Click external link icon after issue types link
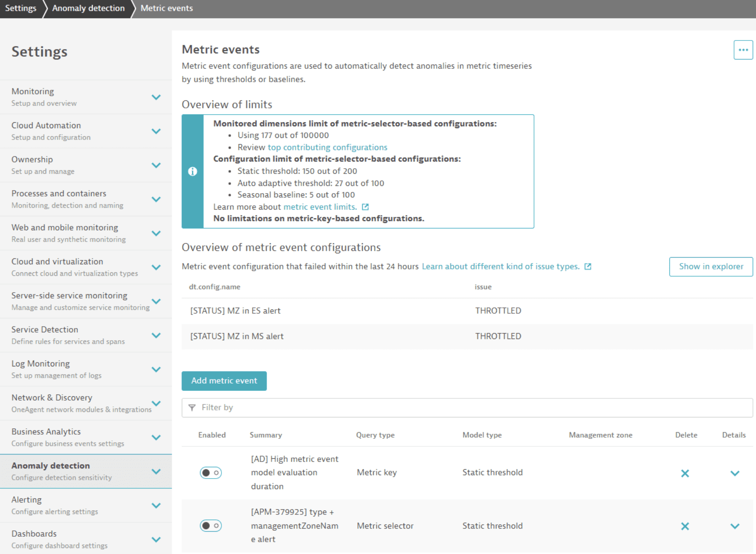Screen dimensions: 756x554 point(588,266)
